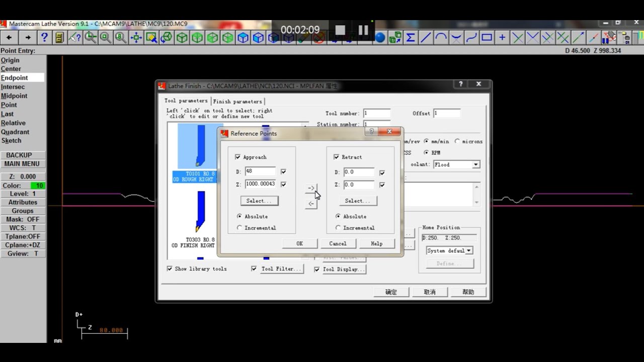
Task: Click the Extend arrow line icon
Action: point(579,37)
